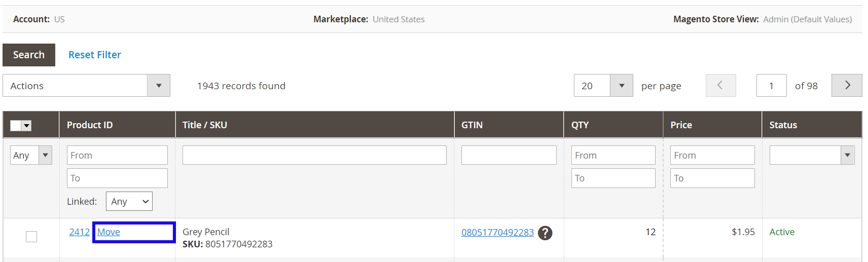Click the Reset Filter link

[x=95, y=55]
